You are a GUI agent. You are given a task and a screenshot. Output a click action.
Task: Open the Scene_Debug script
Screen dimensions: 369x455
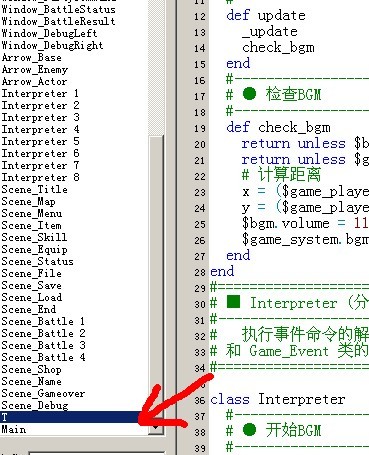[x=35, y=405]
